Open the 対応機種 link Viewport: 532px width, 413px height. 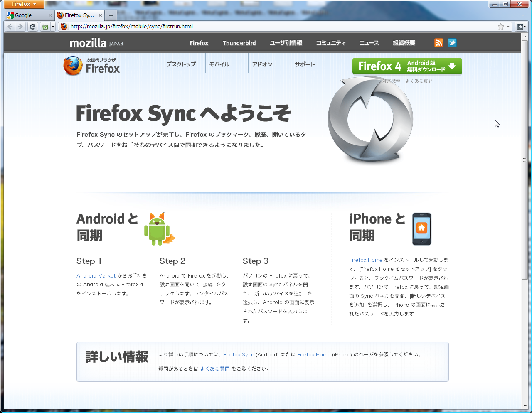(391, 81)
